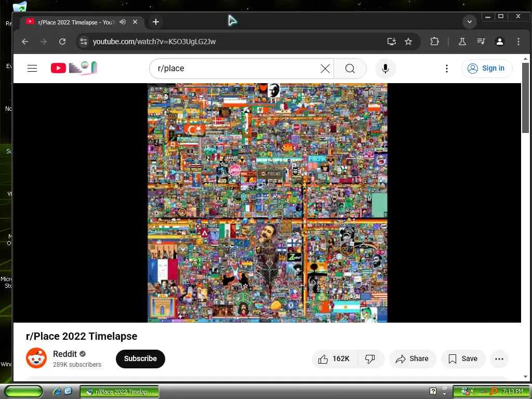Install app icon in address bar
The width and height of the screenshot is (532, 399).
tap(392, 42)
